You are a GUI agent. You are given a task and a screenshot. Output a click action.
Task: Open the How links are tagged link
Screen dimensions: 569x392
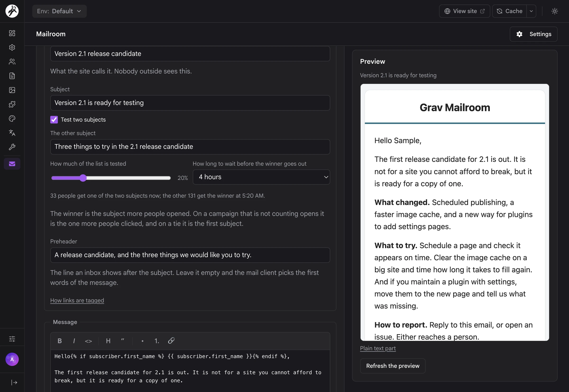(x=77, y=300)
